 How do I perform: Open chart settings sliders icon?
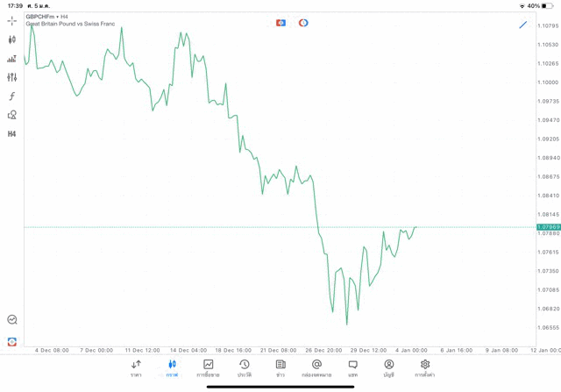pyautogui.click(x=11, y=77)
